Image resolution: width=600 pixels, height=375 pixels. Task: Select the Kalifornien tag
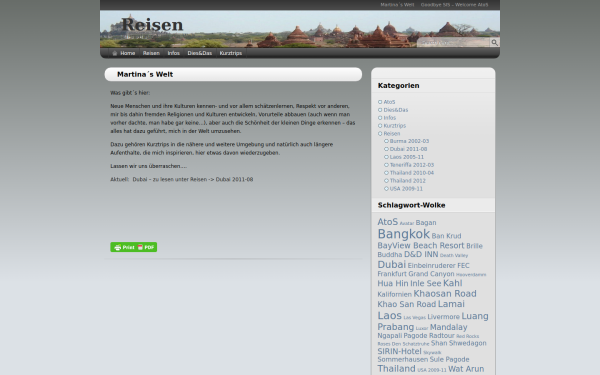(x=395, y=295)
